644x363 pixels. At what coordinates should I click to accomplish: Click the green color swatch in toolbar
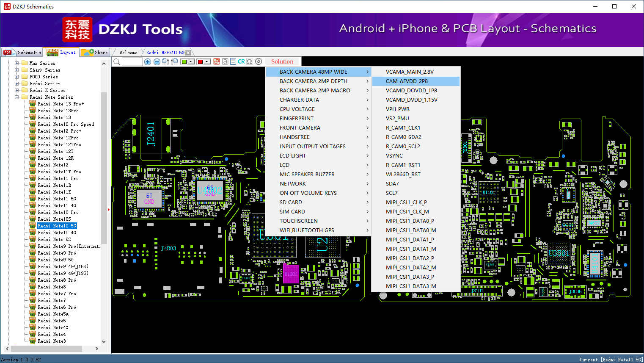(184, 62)
